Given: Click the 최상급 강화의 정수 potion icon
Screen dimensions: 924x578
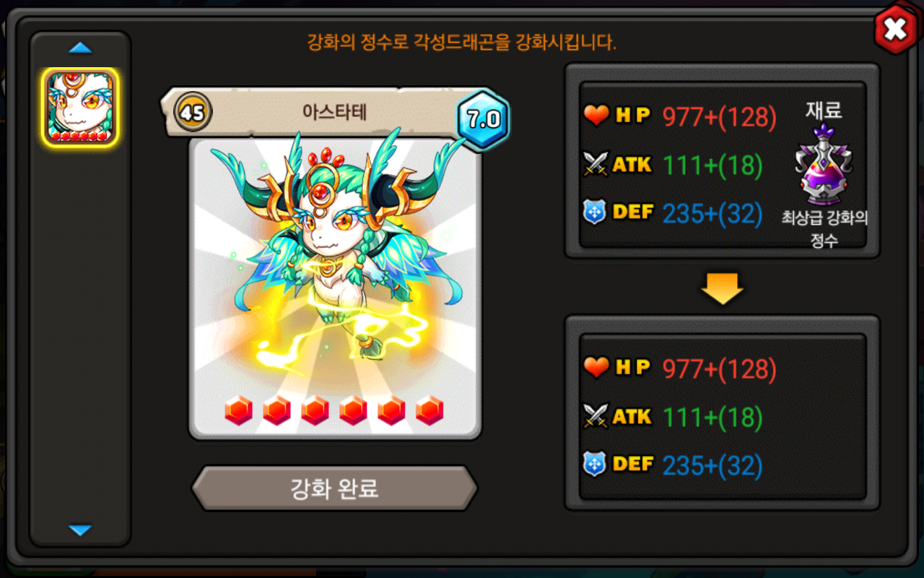Looking at the screenshot, I should (824, 165).
